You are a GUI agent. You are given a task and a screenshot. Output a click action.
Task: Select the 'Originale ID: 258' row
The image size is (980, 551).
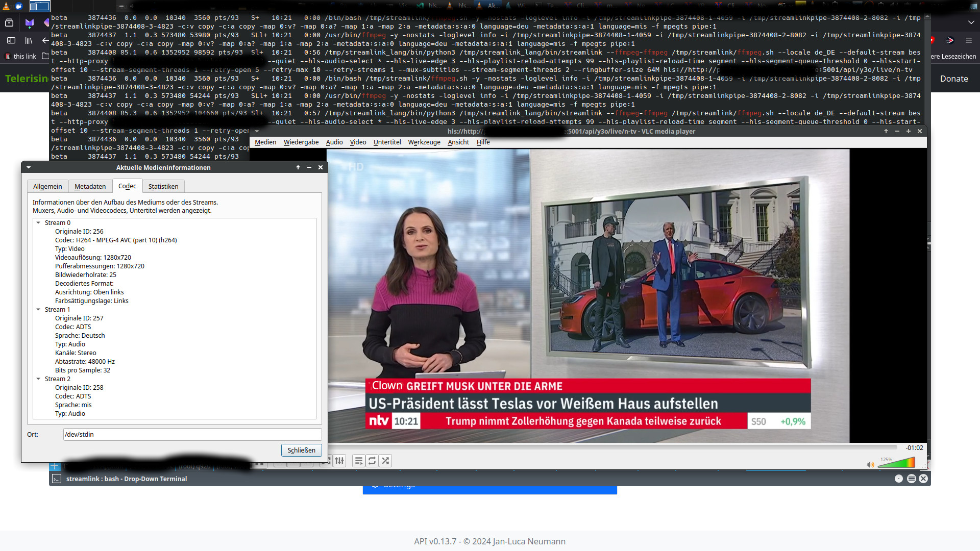[79, 388]
